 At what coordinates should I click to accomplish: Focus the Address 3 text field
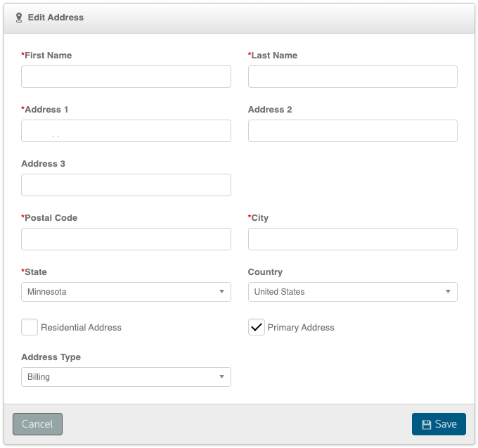(126, 185)
